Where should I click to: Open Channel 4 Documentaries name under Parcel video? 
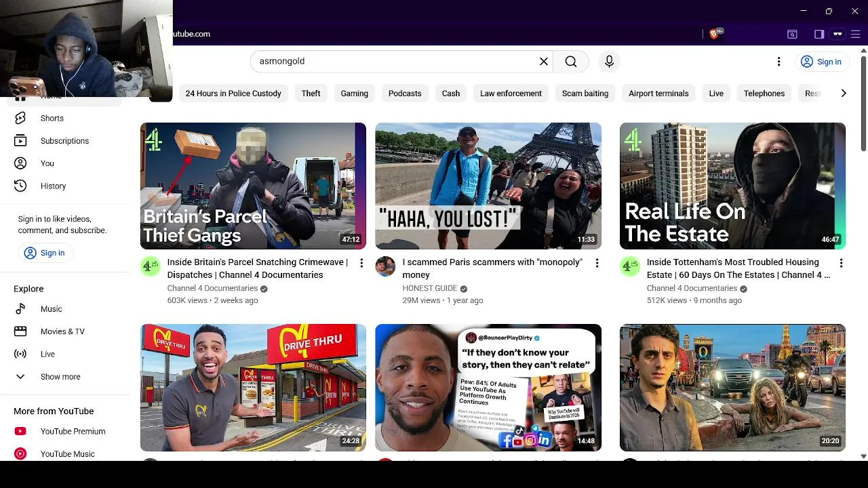(212, 288)
